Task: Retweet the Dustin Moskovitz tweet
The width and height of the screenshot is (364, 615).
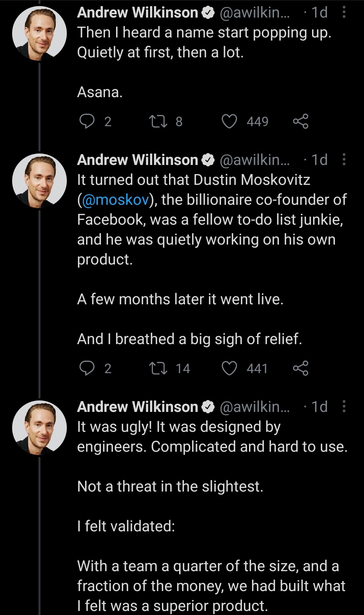Action: tap(159, 368)
